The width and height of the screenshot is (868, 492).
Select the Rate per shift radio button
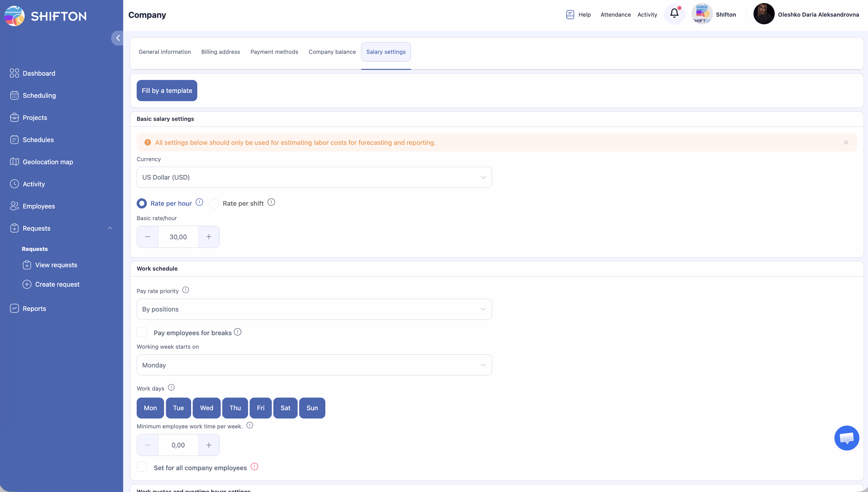[x=214, y=204]
